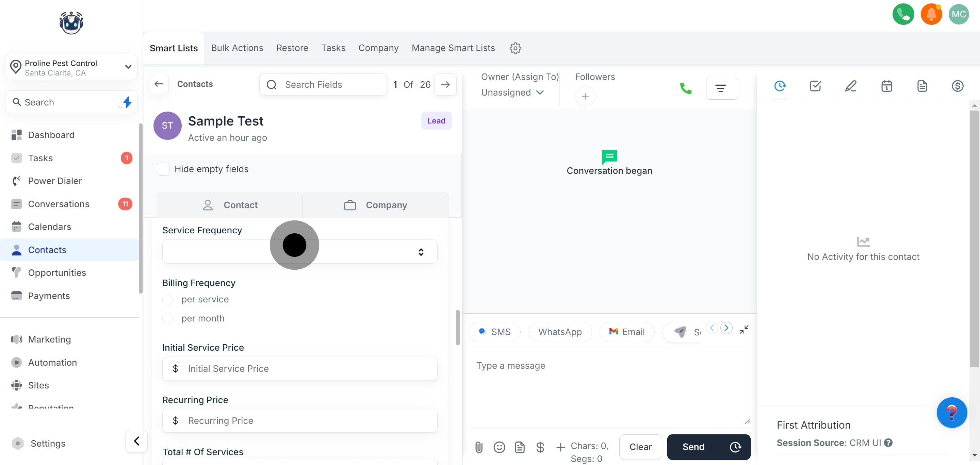Click the green phone call icon
The width and height of the screenshot is (980, 465).
[x=686, y=88]
